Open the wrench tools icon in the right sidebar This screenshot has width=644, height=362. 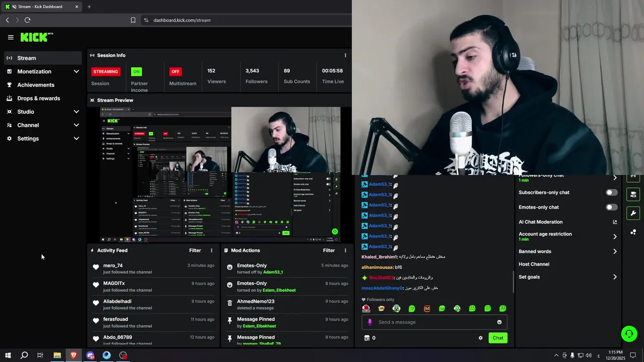[633, 213]
